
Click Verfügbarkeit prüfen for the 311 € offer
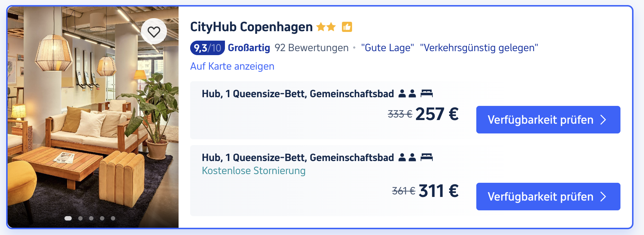[x=548, y=197]
